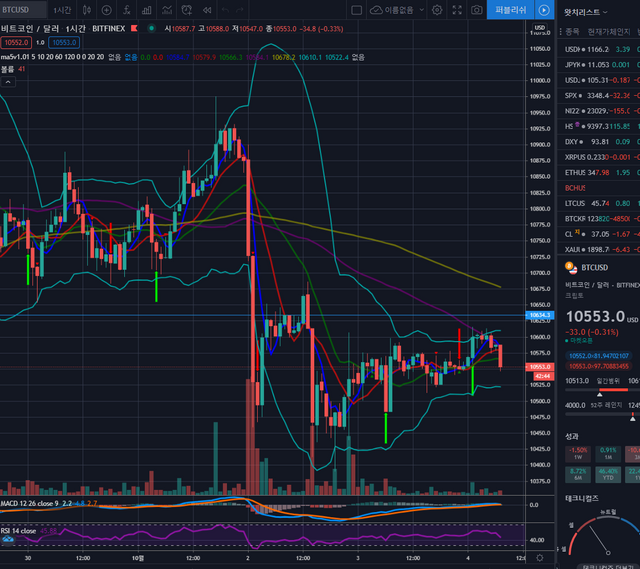640x569 pixels.
Task: Click the red sell price 10552.0 button
Action: coord(16,42)
